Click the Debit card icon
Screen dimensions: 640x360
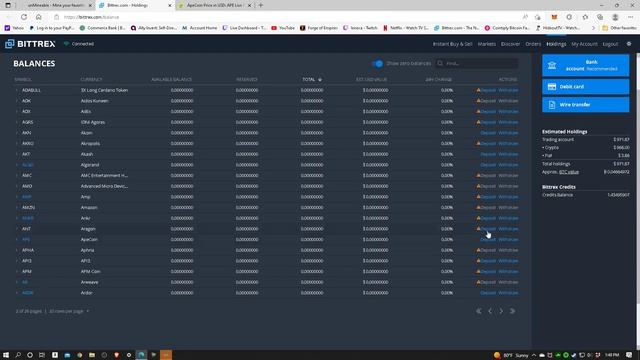click(552, 87)
